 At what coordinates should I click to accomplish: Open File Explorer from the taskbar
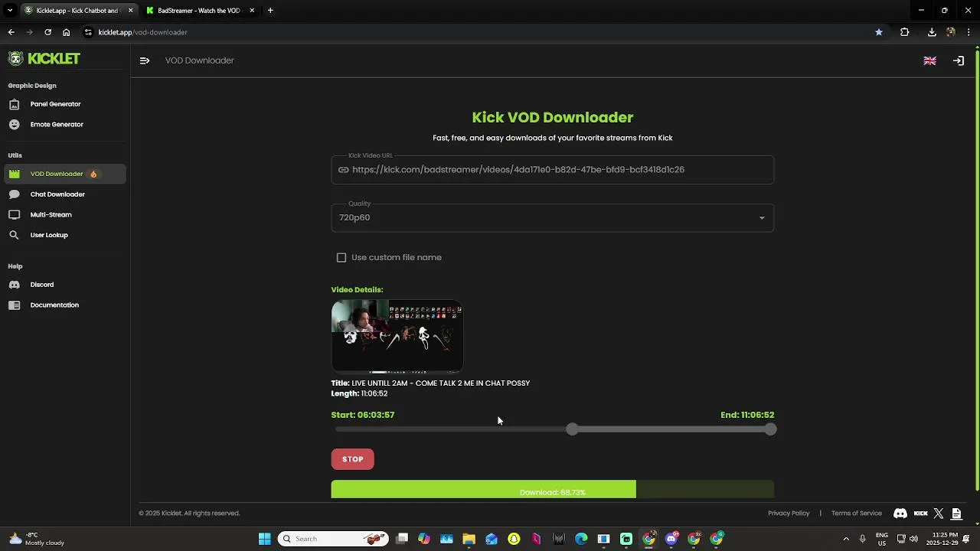469,539
